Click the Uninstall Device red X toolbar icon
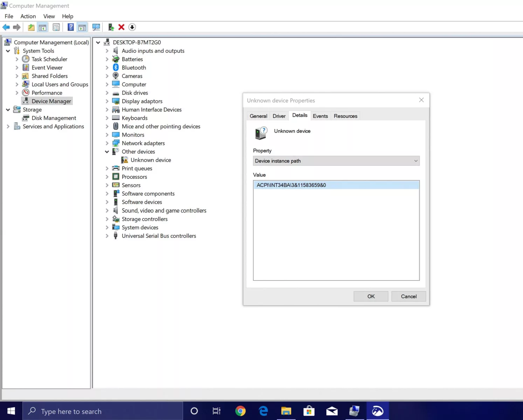 (x=121, y=27)
